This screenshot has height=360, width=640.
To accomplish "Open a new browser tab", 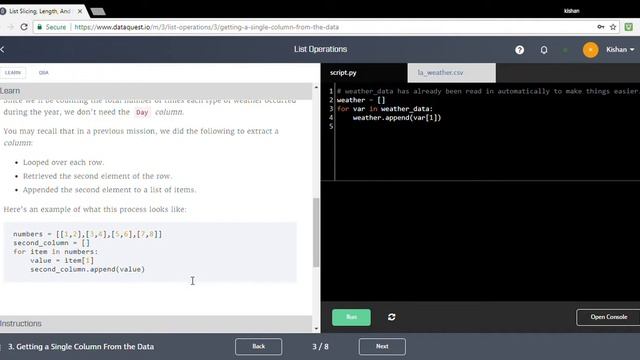I will (x=98, y=11).
